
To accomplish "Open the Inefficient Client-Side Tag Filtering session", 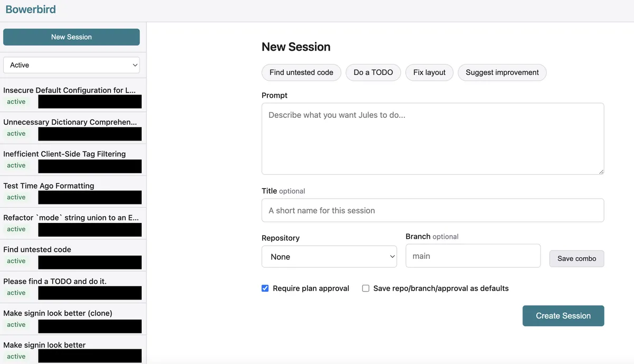I will 64,154.
